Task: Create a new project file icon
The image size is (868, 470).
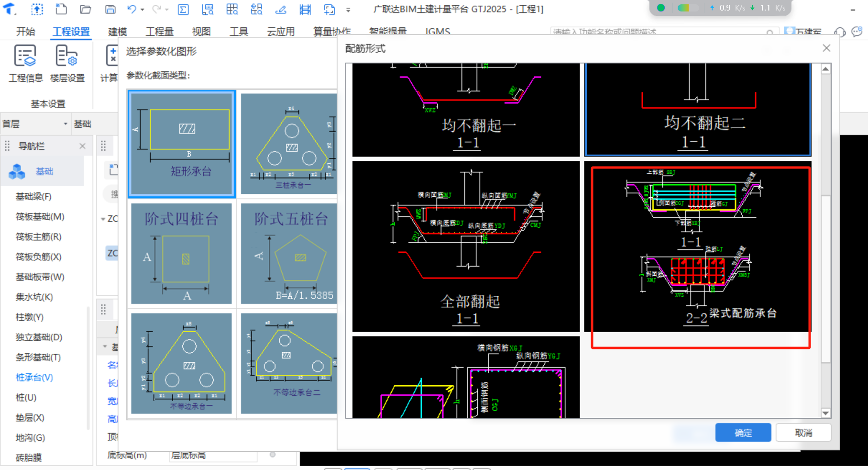Action: tap(61, 9)
